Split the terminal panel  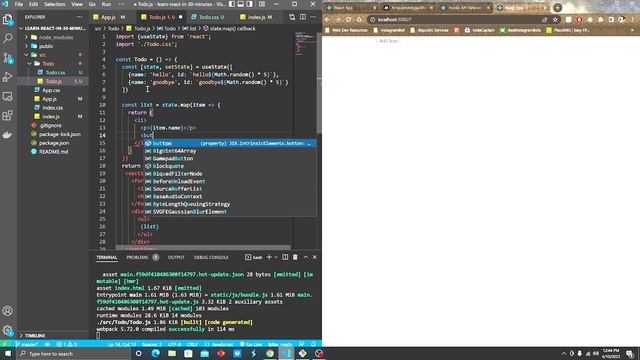pos(285,257)
